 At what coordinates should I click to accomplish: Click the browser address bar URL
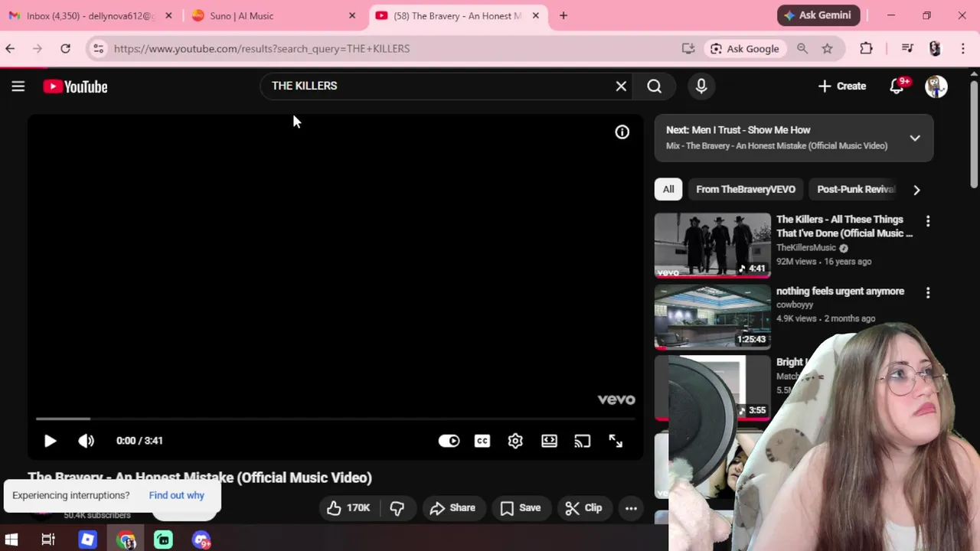tap(262, 48)
